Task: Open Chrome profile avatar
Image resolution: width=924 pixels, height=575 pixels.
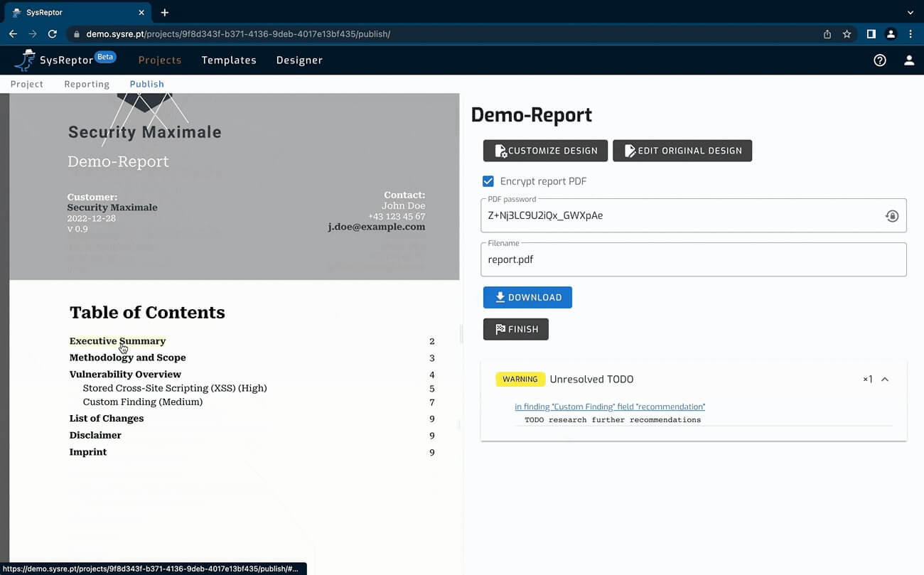Action: 891,33
